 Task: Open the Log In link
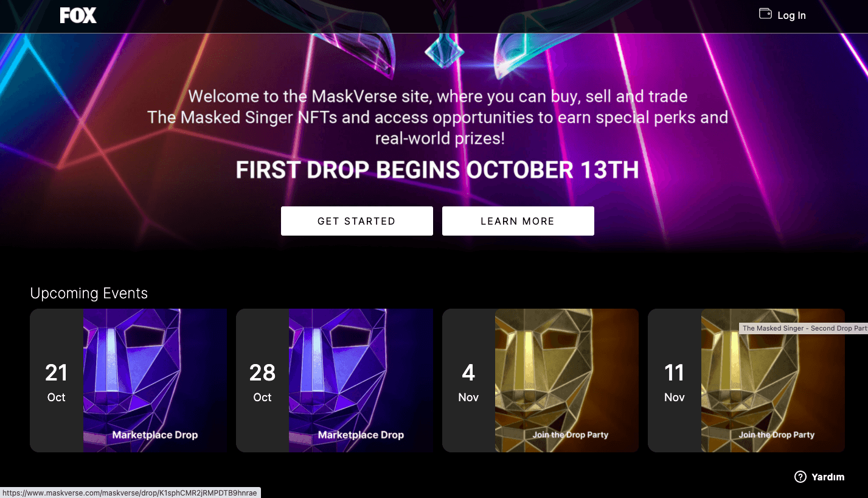791,16
